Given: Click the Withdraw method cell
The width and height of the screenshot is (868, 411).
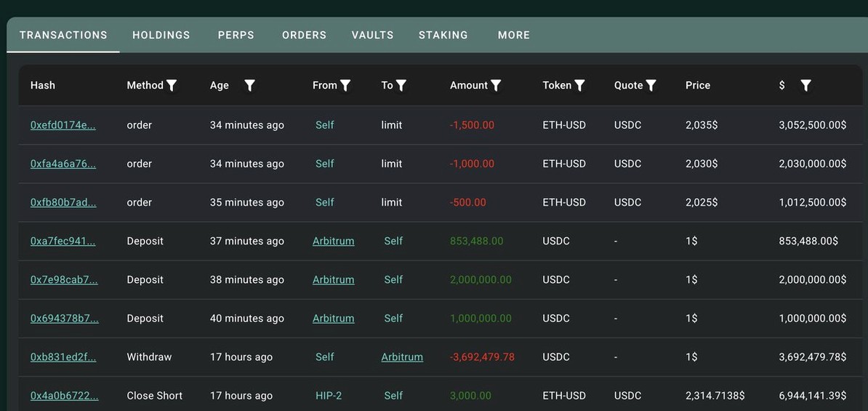Looking at the screenshot, I should click(149, 357).
